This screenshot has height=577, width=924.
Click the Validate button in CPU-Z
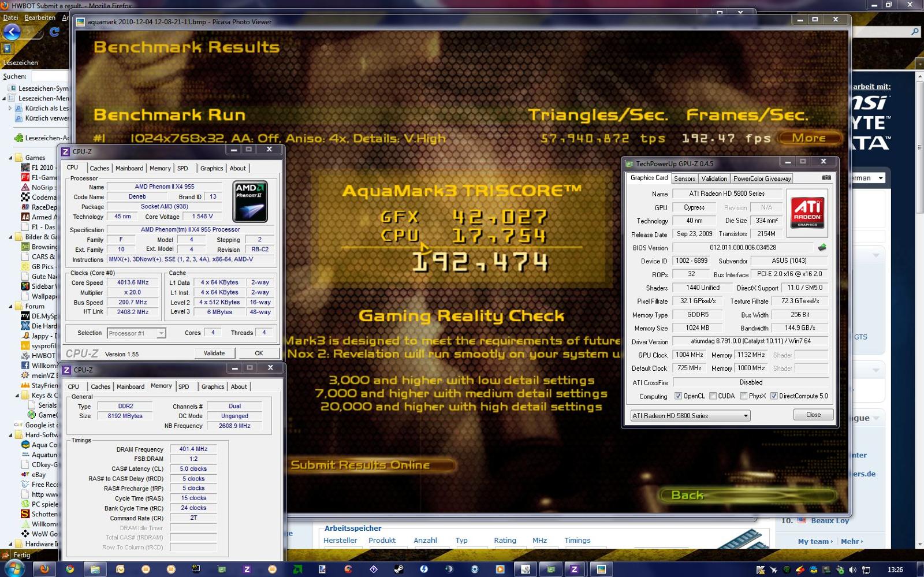(214, 353)
